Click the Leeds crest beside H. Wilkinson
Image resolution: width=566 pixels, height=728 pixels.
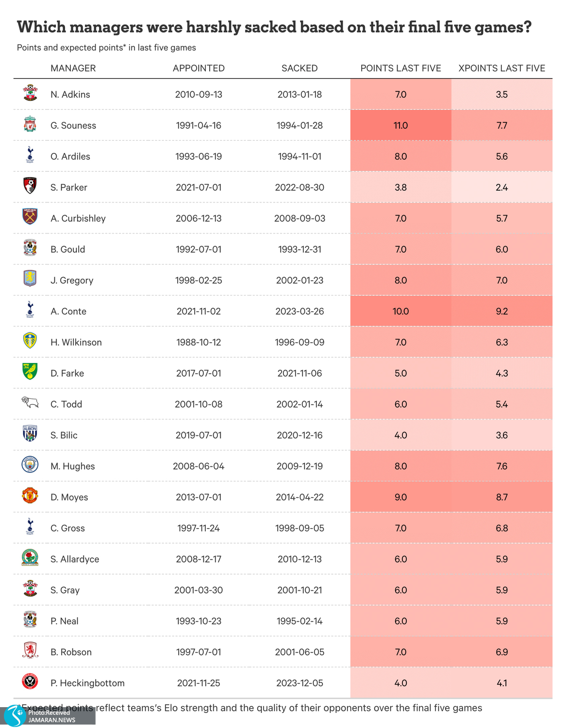click(30, 341)
